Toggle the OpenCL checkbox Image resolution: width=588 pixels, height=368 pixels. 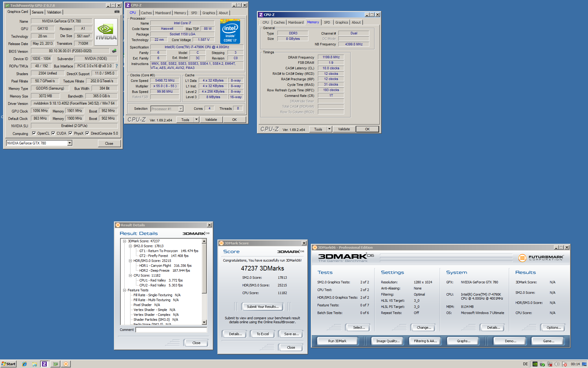[34, 133]
